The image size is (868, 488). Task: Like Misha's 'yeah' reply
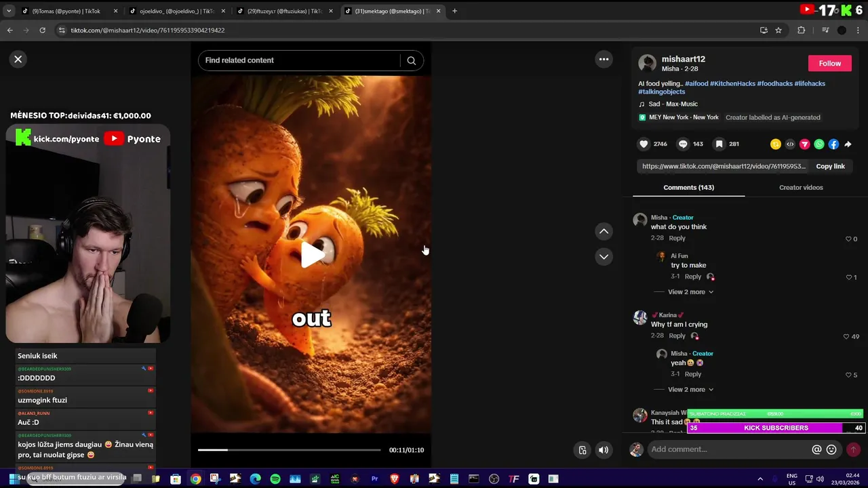tap(848, 375)
